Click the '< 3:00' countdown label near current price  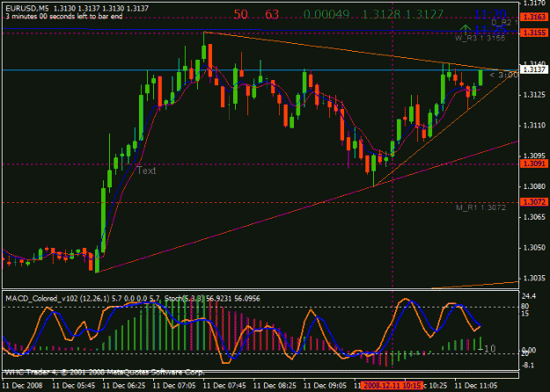[x=503, y=76]
